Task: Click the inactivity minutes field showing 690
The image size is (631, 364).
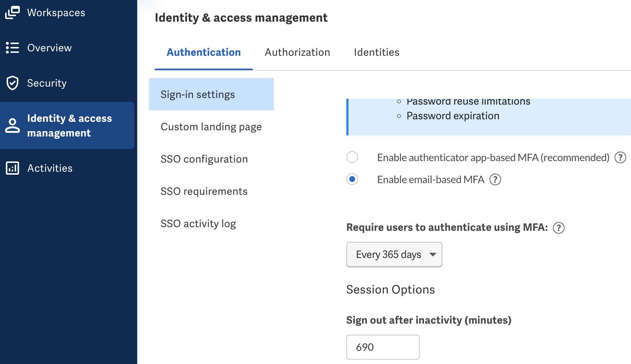Action: coord(383,347)
